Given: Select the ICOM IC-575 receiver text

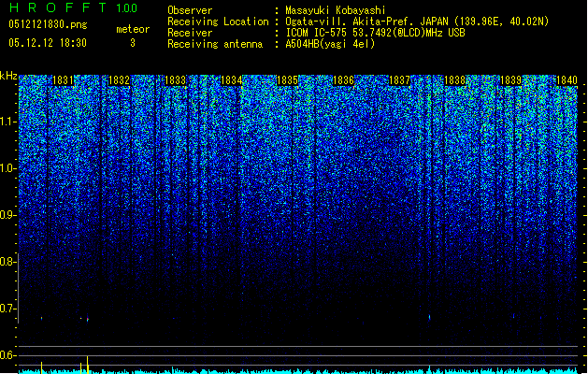Looking at the screenshot, I should (x=375, y=33).
